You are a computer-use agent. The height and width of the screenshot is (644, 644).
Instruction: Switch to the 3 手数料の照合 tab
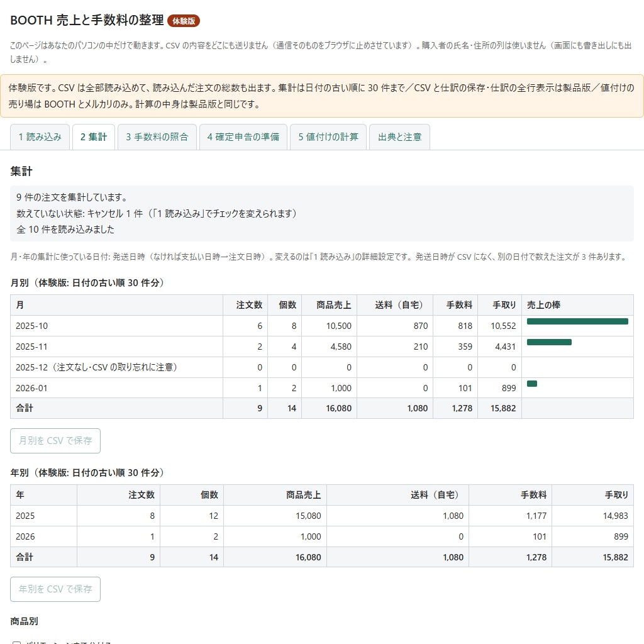point(157,136)
